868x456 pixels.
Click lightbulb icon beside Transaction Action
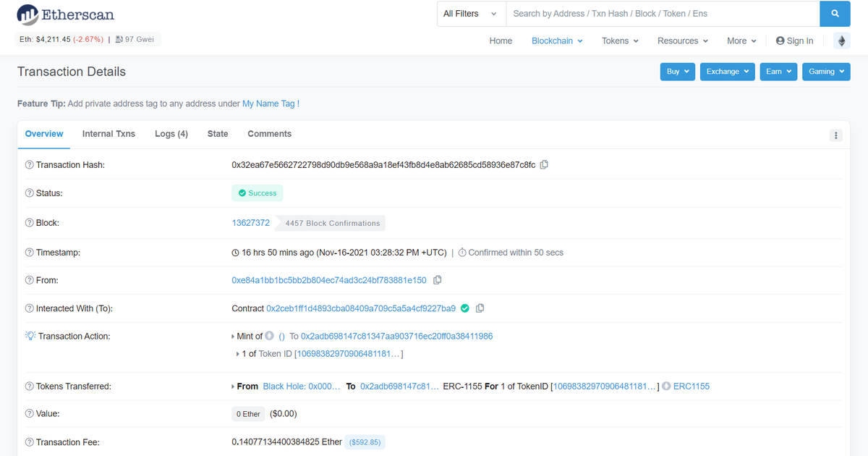(x=30, y=336)
